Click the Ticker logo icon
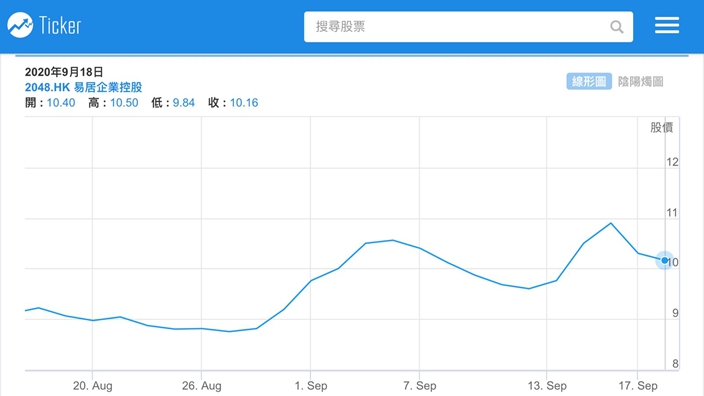 (x=20, y=25)
